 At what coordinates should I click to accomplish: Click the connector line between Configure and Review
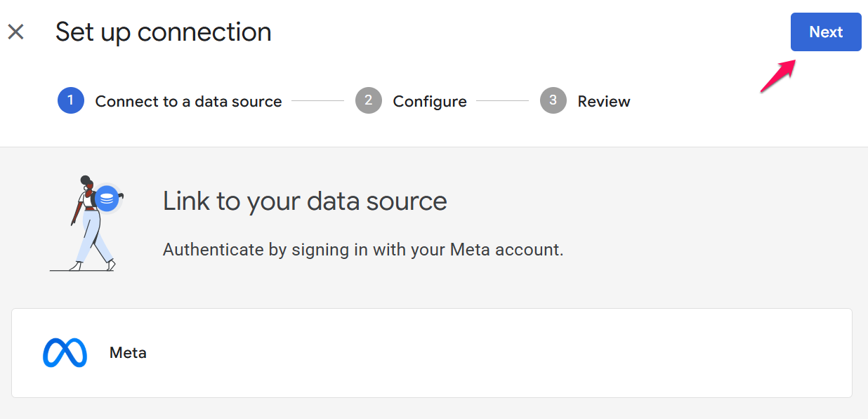502,101
